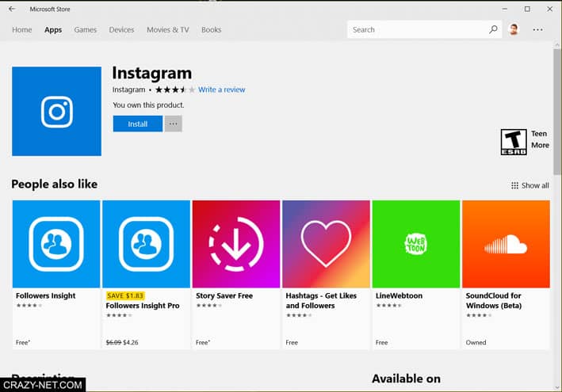Click the vertical scrollbar thumb
The height and width of the screenshot is (392, 562).
click(557, 111)
